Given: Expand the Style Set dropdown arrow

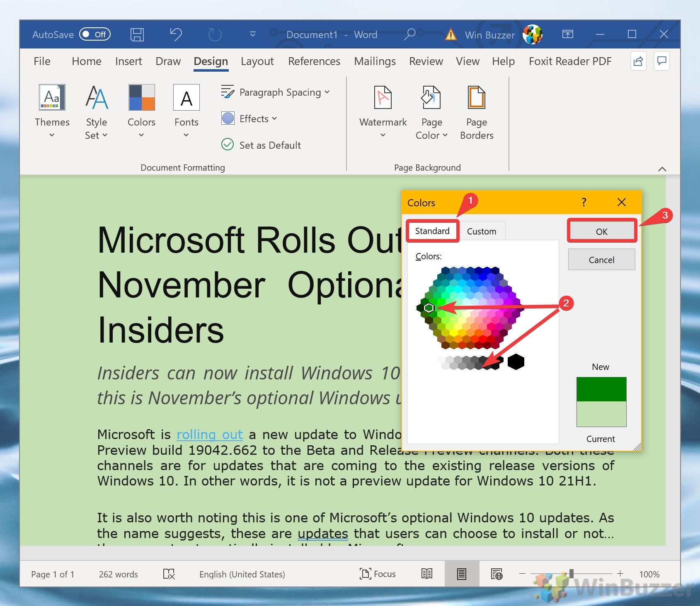Looking at the screenshot, I should point(105,135).
